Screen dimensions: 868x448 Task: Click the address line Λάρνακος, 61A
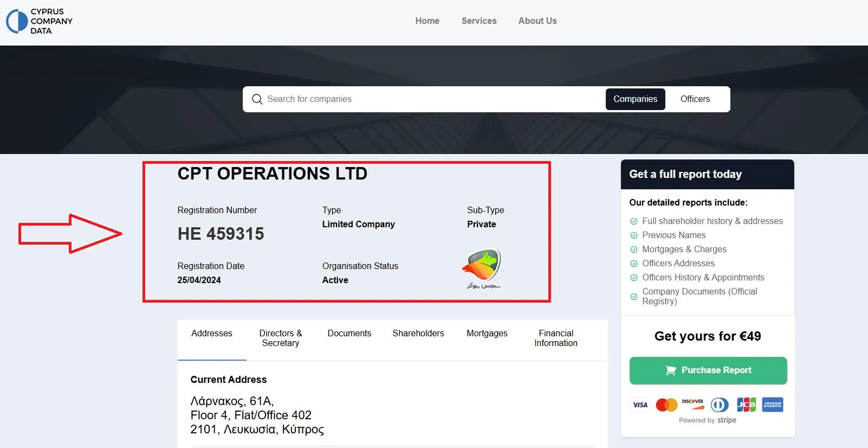pyautogui.click(x=232, y=401)
